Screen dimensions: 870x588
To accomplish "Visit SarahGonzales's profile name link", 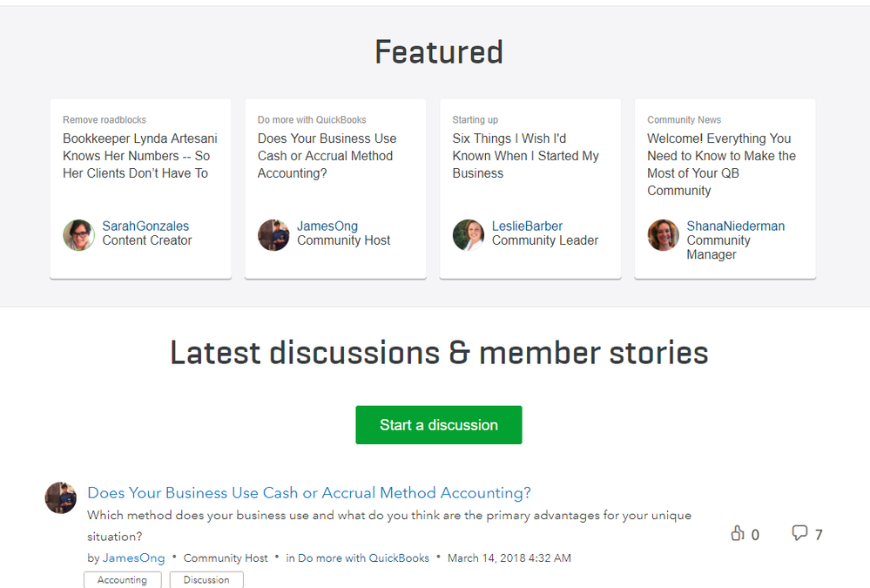I will point(145,226).
